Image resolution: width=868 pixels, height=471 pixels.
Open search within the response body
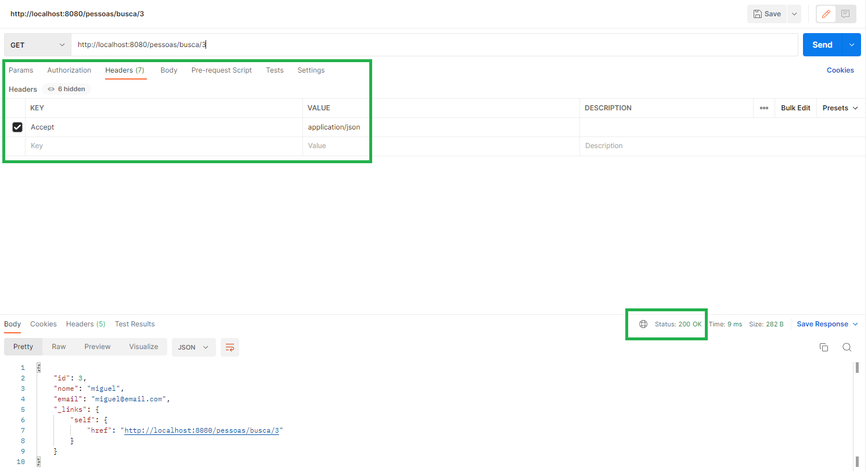tap(847, 347)
